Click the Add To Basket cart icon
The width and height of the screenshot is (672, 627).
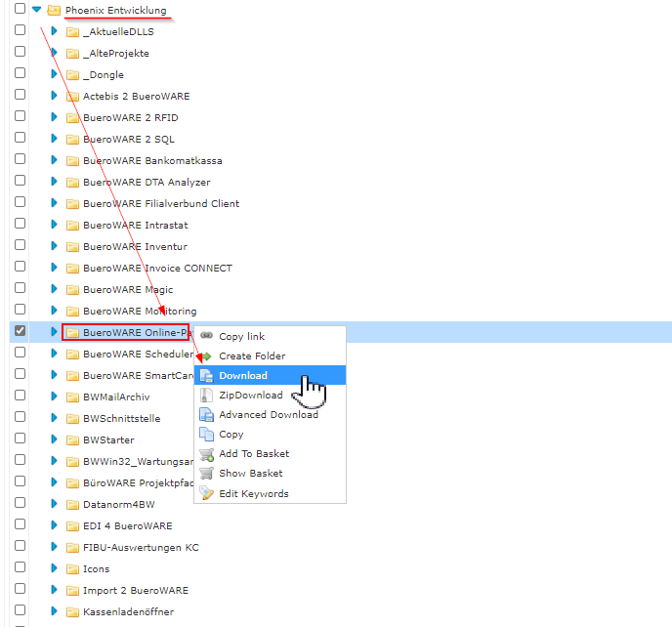coord(206,454)
